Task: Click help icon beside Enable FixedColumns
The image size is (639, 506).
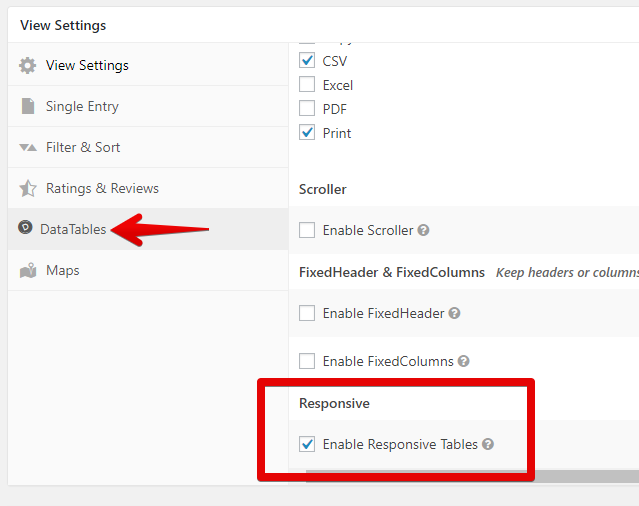Action: click(464, 361)
